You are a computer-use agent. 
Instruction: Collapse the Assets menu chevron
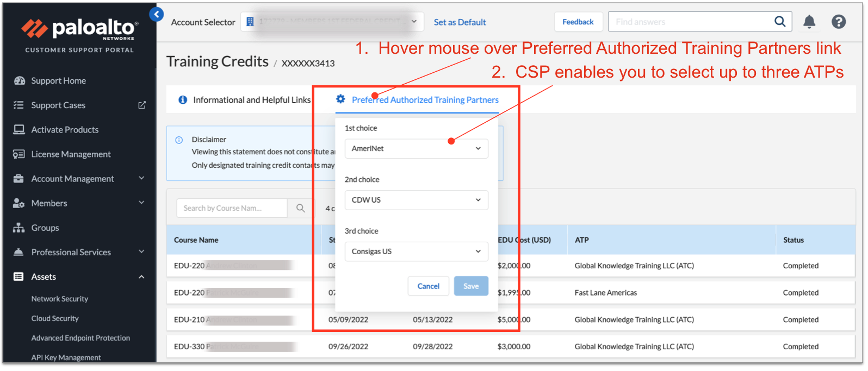pos(141,277)
